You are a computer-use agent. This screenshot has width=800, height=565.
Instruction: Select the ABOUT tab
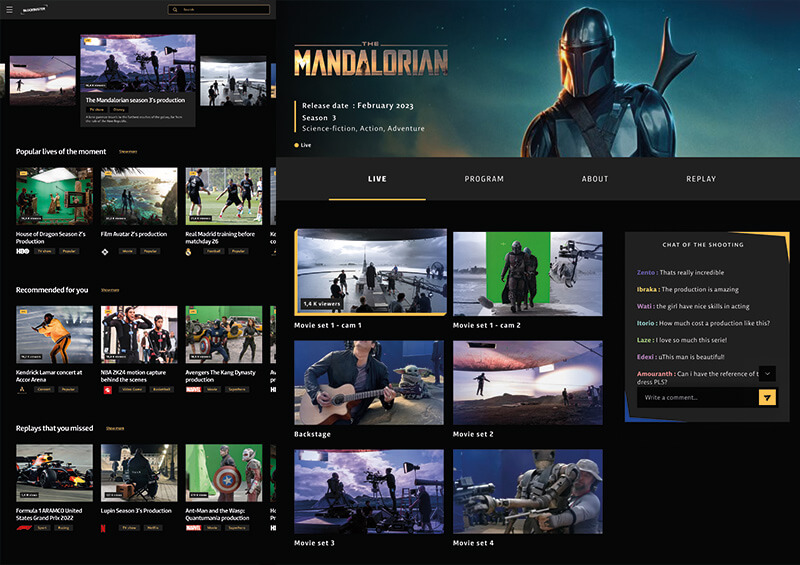[x=595, y=179]
